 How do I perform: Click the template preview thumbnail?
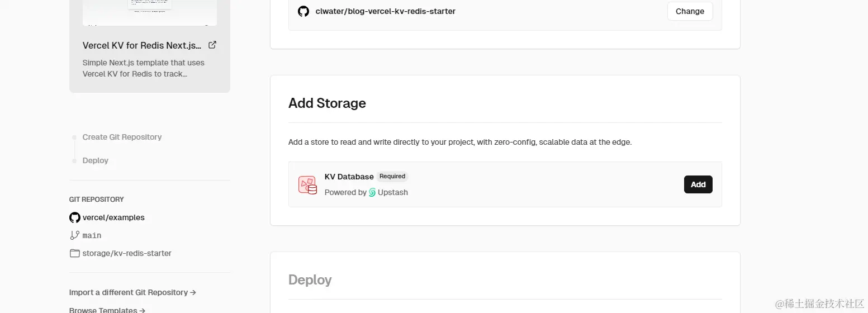tap(149, 12)
